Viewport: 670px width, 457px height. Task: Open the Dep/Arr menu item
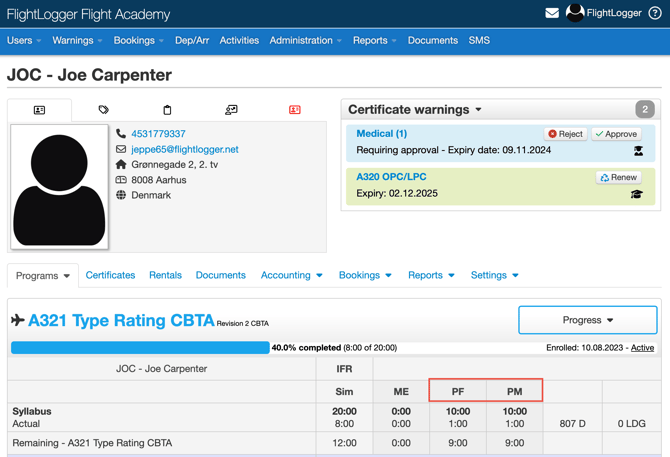(x=191, y=41)
